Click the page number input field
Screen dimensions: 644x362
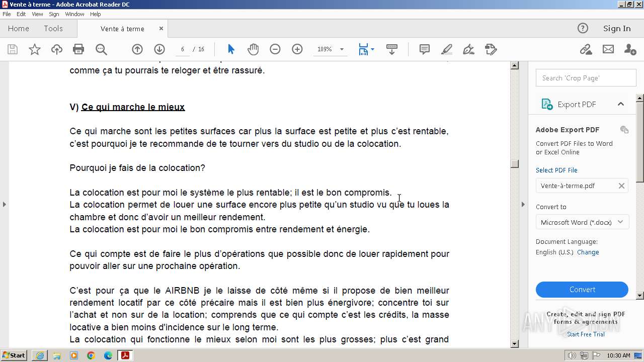pyautogui.click(x=182, y=49)
